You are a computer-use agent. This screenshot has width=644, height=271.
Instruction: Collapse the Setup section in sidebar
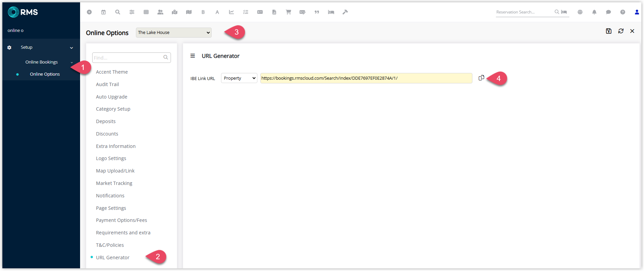click(x=71, y=48)
